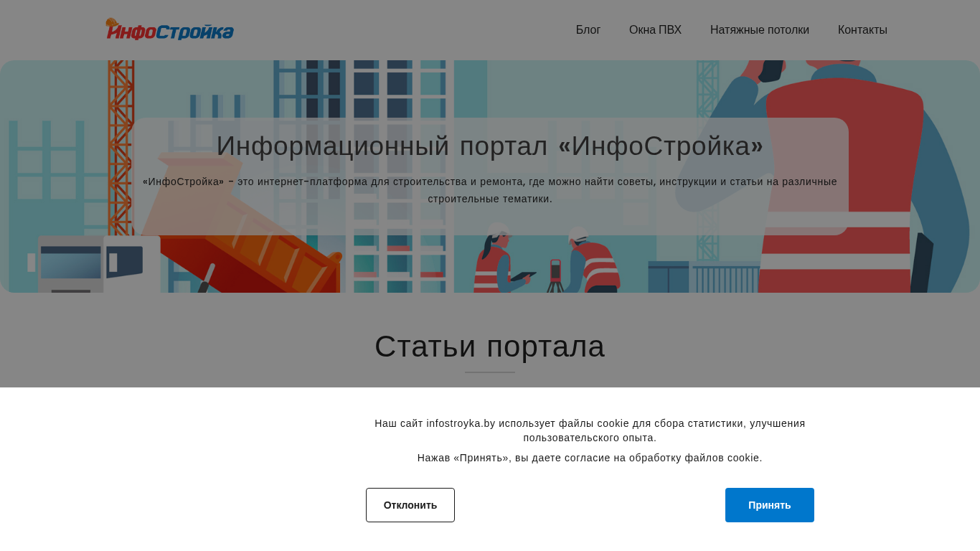Go to Окна ПВХ section
The height and width of the screenshot is (551, 980).
pos(655,30)
